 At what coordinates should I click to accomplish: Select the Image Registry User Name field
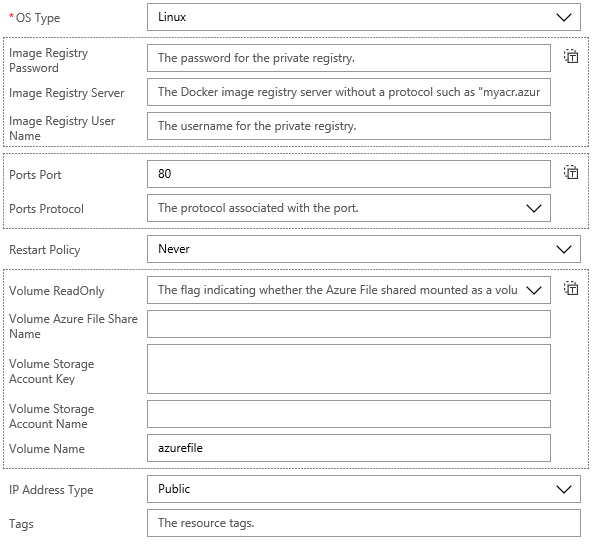[349, 126]
